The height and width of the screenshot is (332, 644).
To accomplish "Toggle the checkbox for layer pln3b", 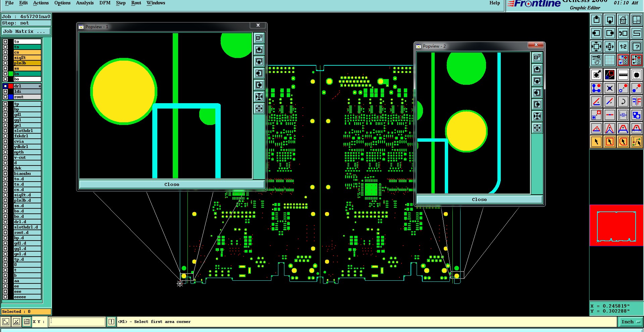I will coord(5,63).
